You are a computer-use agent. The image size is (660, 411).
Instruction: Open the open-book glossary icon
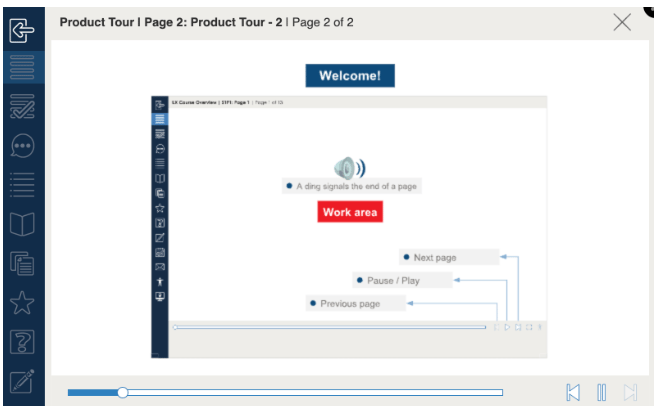[22, 223]
